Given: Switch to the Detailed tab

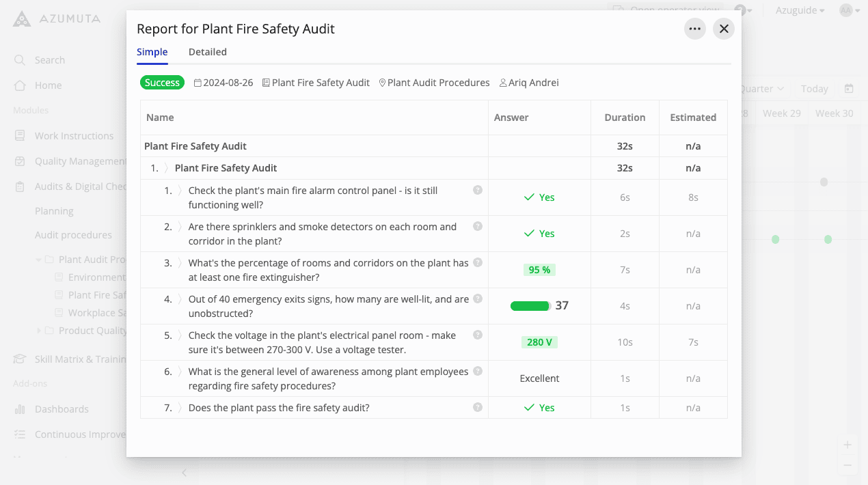Looking at the screenshot, I should coord(208,52).
